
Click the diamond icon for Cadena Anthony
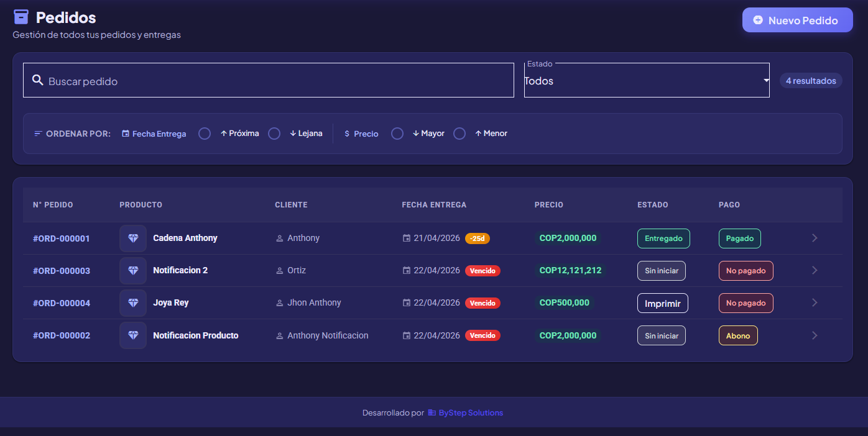pos(133,238)
